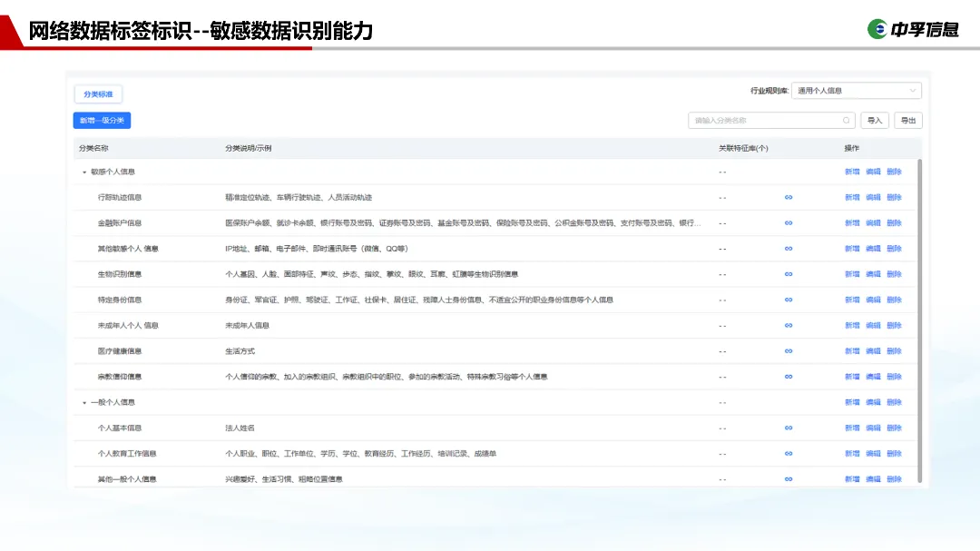Viewport: 980px width, 551px height.
Task: Click link icon in 宗教信仰信息 row
Action: (789, 377)
